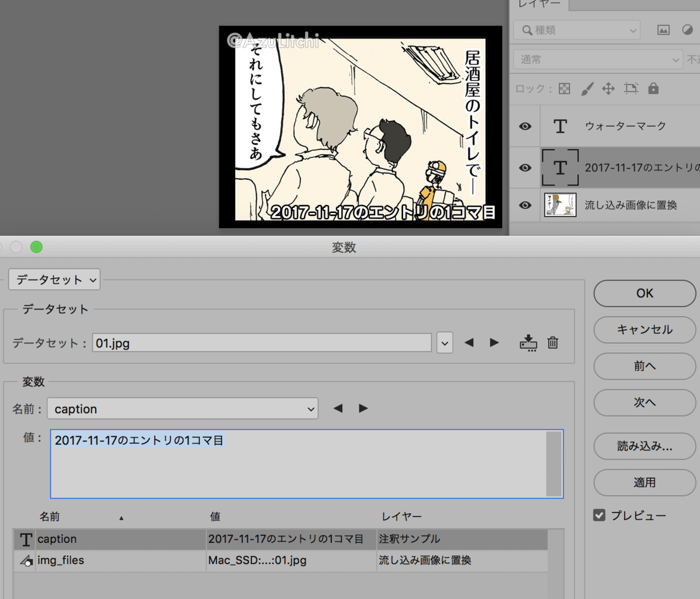
Task: Toggle prevent artboard auto-nesting lock icon
Action: (x=631, y=89)
